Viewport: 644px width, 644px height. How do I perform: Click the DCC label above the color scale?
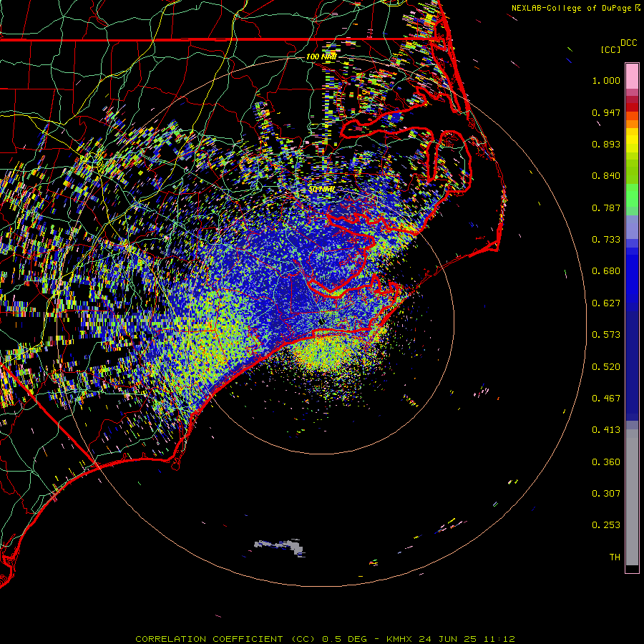coord(629,43)
